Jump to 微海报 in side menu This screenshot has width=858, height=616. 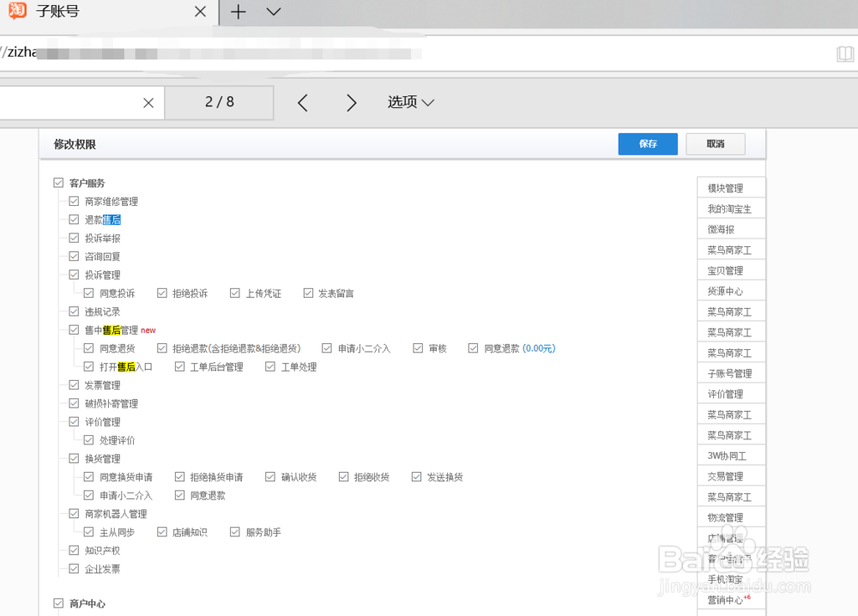coord(731,229)
